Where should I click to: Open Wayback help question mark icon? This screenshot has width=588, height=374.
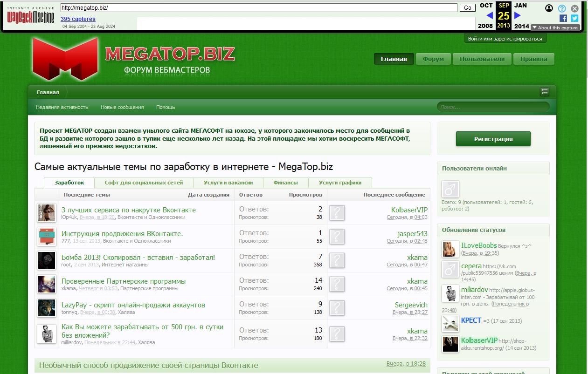(562, 8)
